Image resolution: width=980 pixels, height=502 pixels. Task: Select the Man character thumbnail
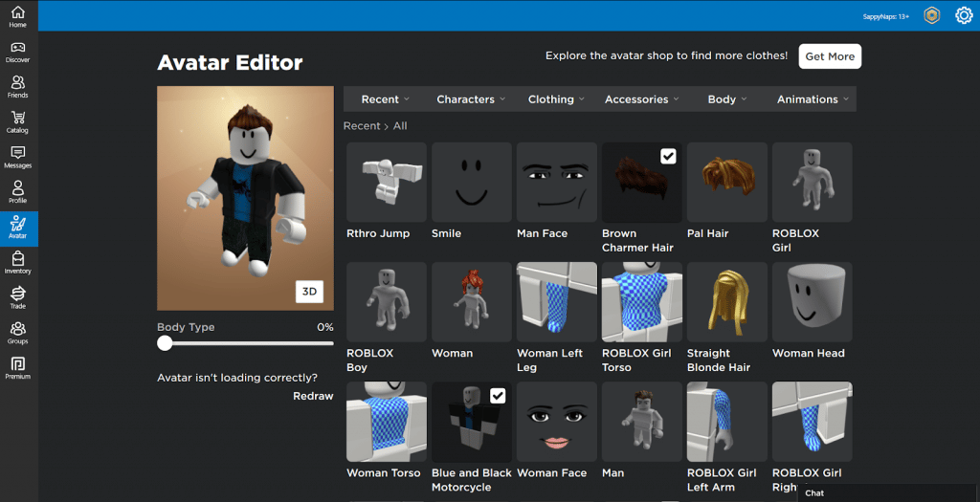coord(642,422)
